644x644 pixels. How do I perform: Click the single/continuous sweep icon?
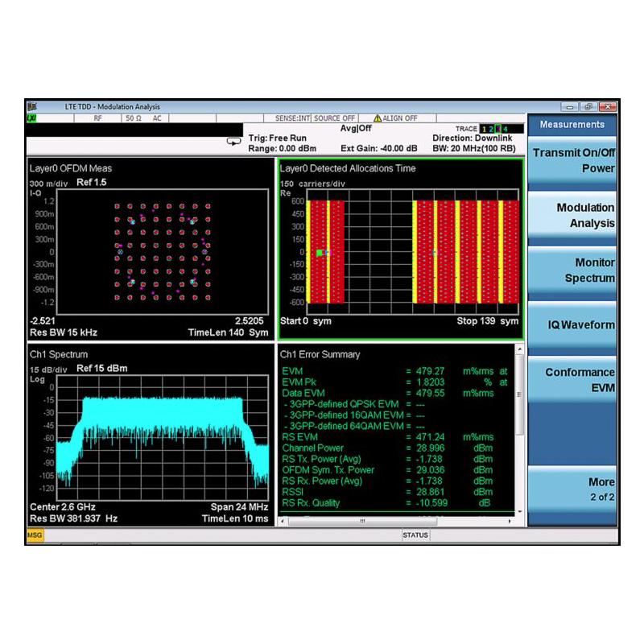point(233,142)
